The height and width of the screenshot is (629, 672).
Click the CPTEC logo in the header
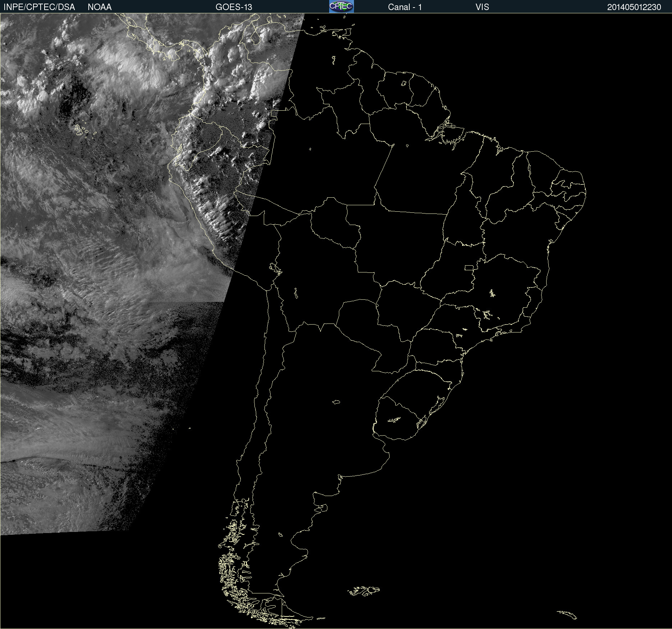click(341, 6)
